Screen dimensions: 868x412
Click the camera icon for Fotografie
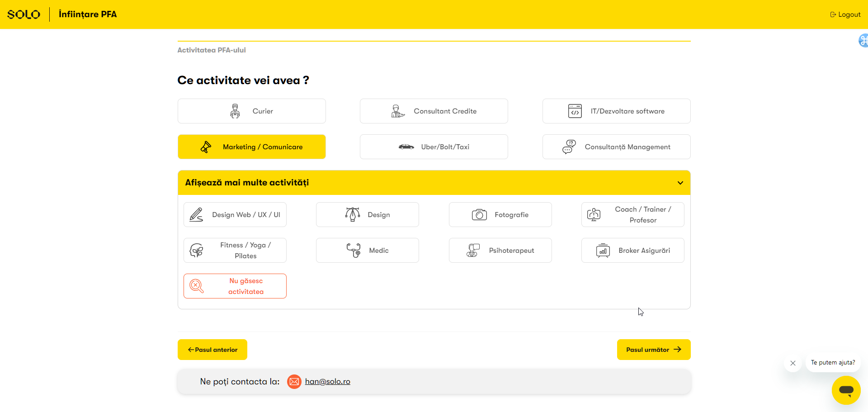[479, 215]
